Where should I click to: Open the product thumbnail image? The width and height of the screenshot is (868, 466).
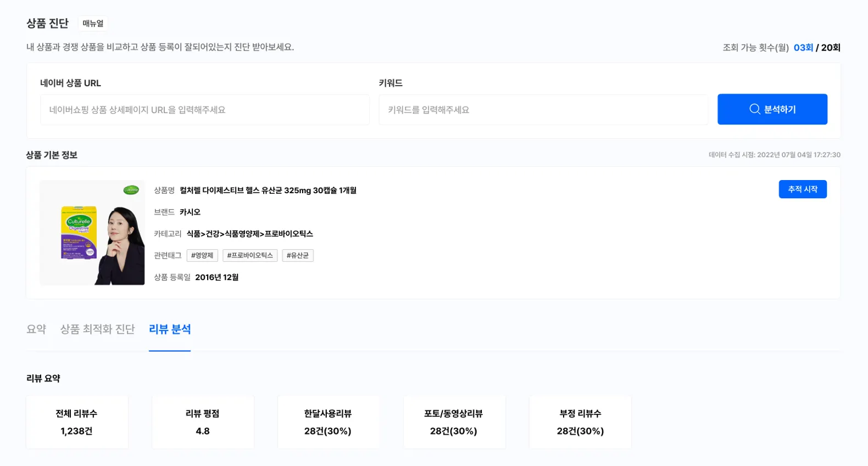pos(92,233)
